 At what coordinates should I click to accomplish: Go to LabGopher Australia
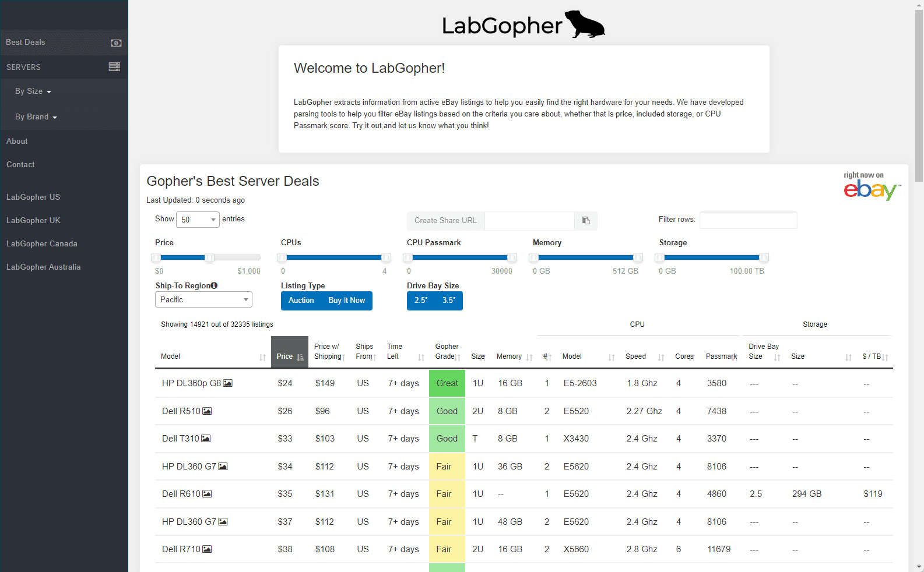[x=44, y=267]
